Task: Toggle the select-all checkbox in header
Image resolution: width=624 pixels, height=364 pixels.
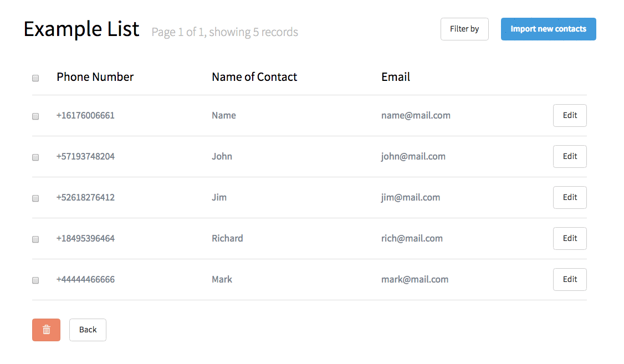Action: point(35,78)
